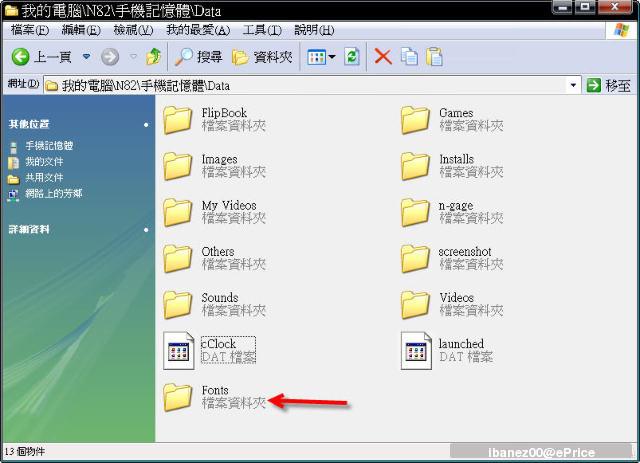This screenshot has width=640, height=463.
Task: Click the Search magnifier button
Action: click(x=198, y=57)
